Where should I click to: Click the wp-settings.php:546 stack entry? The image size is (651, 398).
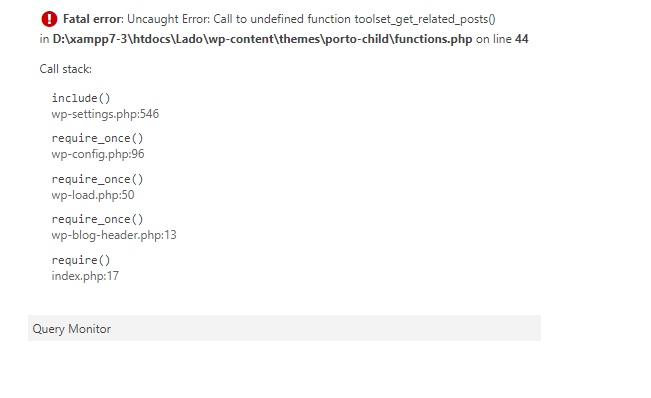pyautogui.click(x=105, y=114)
